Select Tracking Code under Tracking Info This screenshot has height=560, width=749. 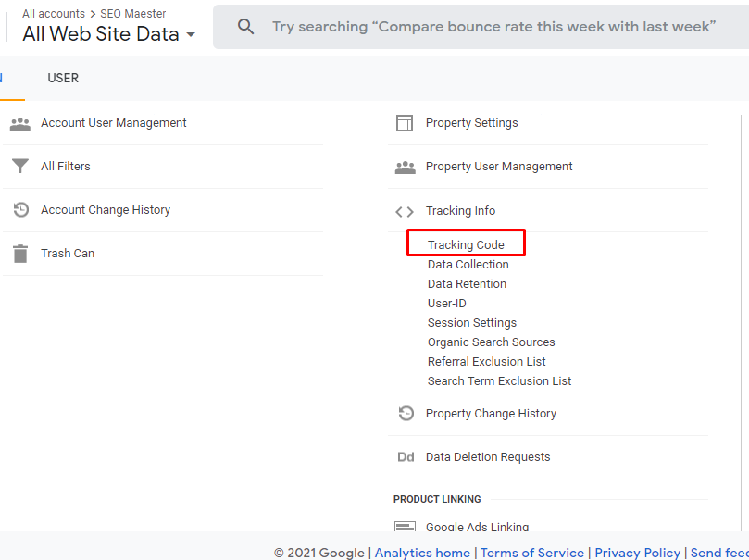point(466,244)
